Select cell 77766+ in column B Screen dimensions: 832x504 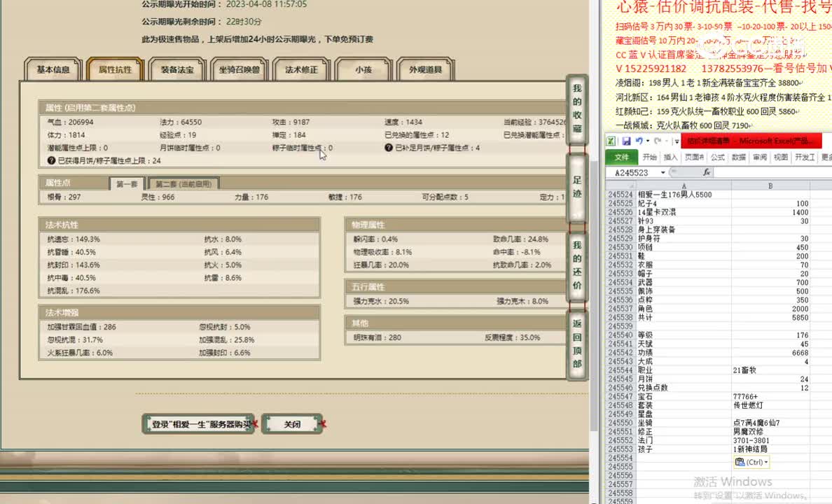pos(770,397)
